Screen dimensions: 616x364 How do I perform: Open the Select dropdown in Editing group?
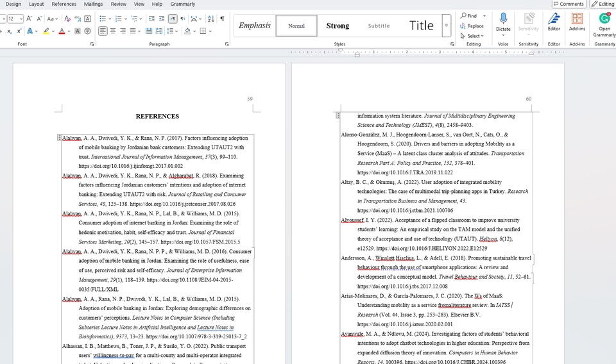point(473,36)
